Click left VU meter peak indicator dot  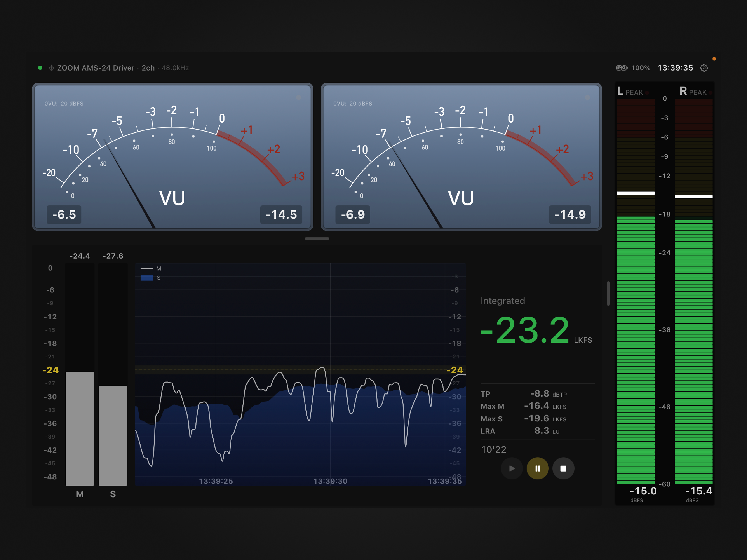coord(299,97)
